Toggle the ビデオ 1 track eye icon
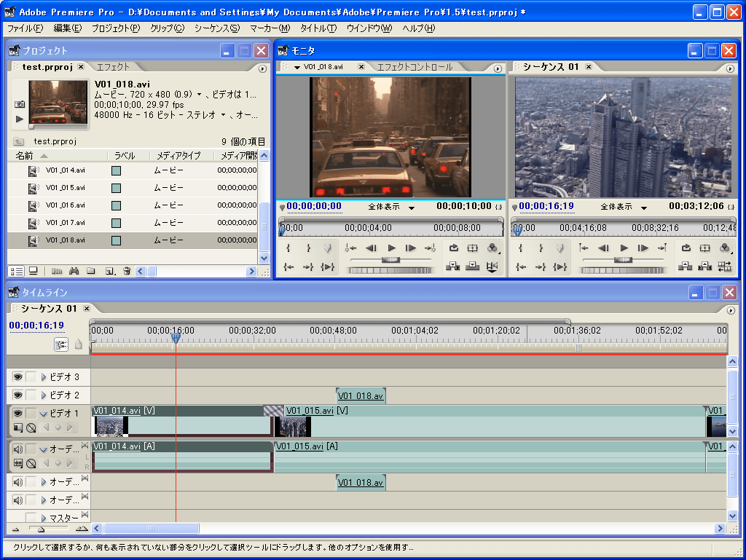 pyautogui.click(x=17, y=413)
